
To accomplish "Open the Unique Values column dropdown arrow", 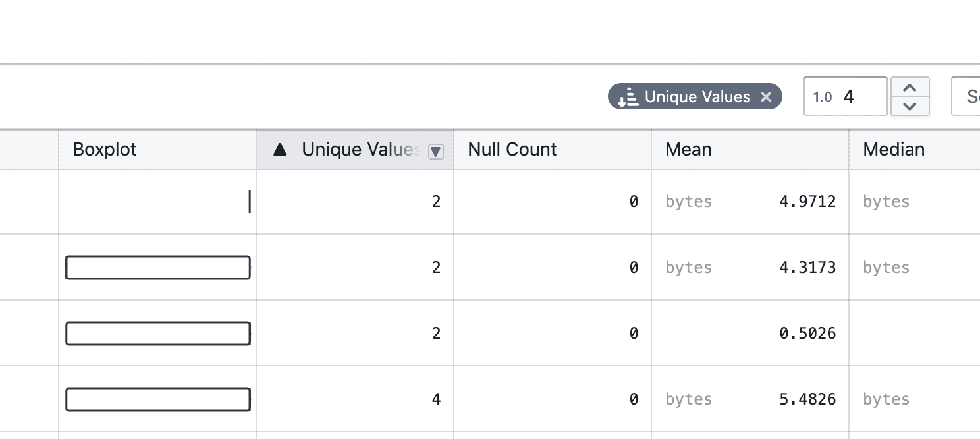I will [435, 151].
